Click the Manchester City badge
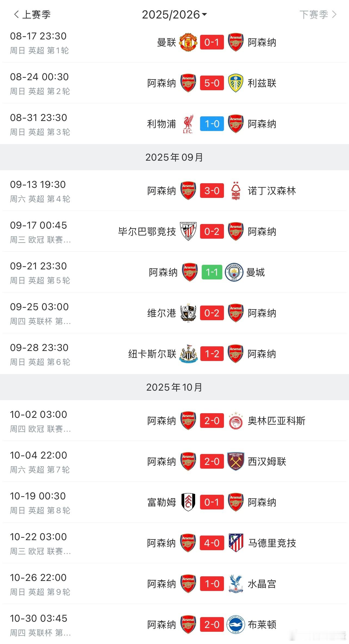The image size is (349, 644). pyautogui.click(x=234, y=272)
